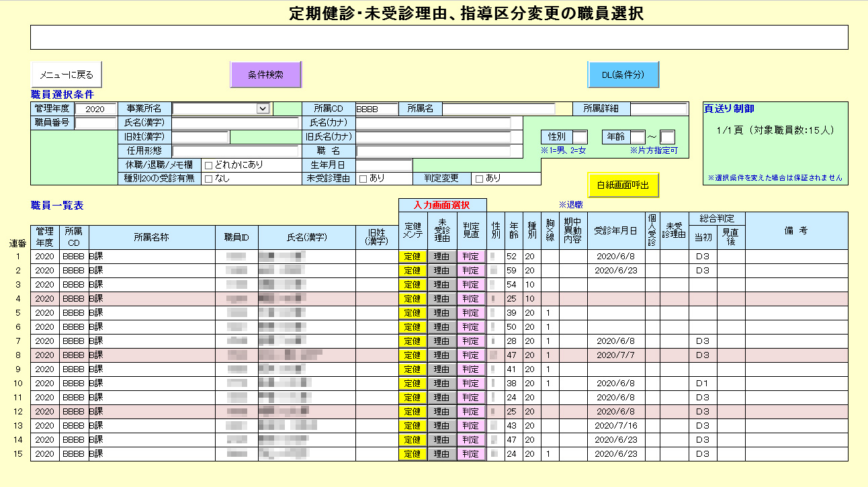Screen dimensions: 868x487
Task: Tick the どれかにあり checkbox
Action: pos(208,165)
